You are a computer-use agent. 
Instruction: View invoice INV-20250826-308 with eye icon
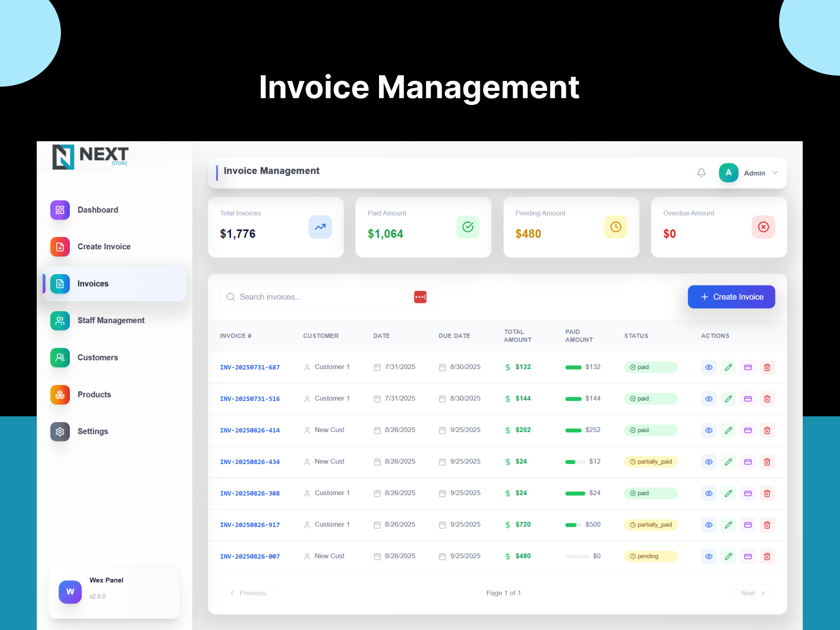pyautogui.click(x=709, y=493)
